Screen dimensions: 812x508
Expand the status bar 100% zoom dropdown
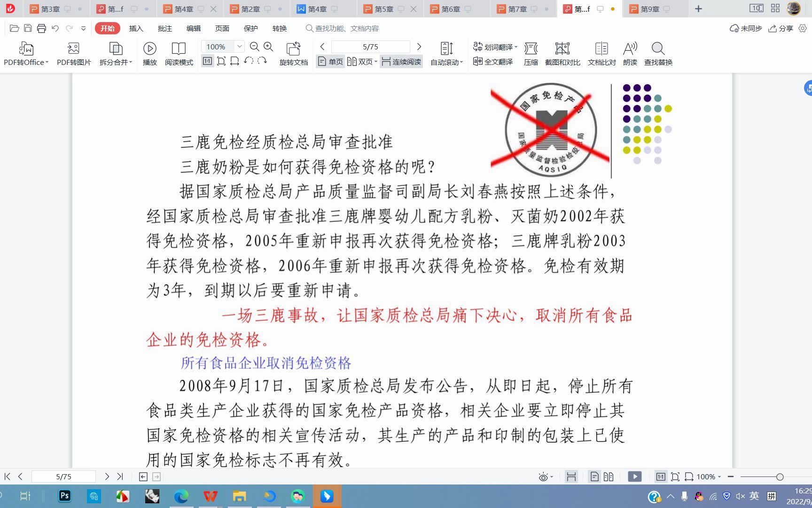pyautogui.click(x=719, y=476)
